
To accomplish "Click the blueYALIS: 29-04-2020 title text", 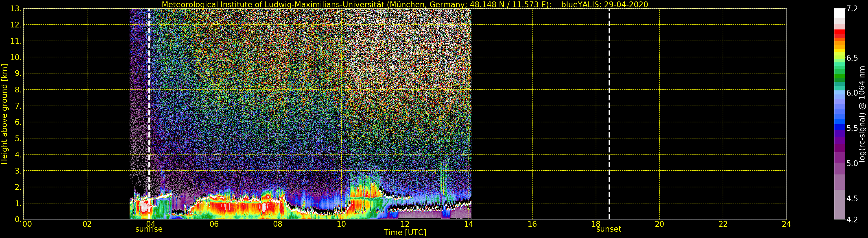I will coord(605,4).
